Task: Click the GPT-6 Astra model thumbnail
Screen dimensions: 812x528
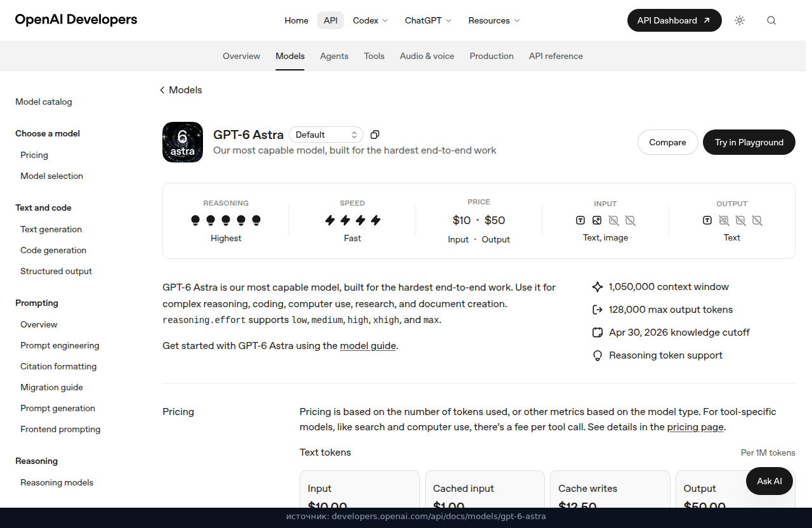Action: pyautogui.click(x=183, y=142)
